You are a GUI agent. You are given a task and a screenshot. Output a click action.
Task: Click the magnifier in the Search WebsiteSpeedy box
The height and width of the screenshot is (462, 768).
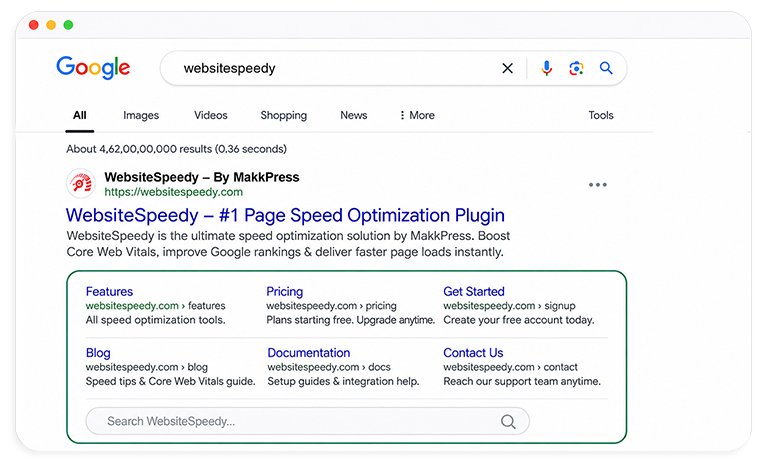click(x=508, y=421)
